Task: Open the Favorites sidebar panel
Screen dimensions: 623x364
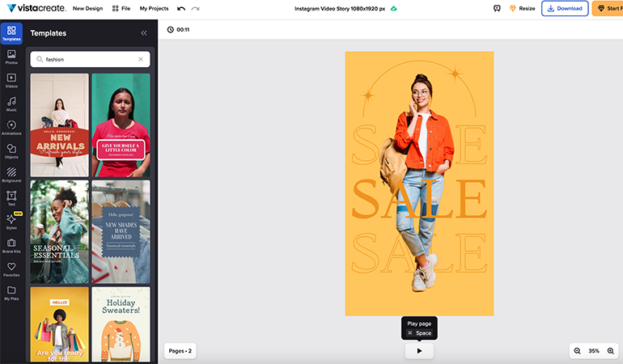Action: (x=11, y=269)
